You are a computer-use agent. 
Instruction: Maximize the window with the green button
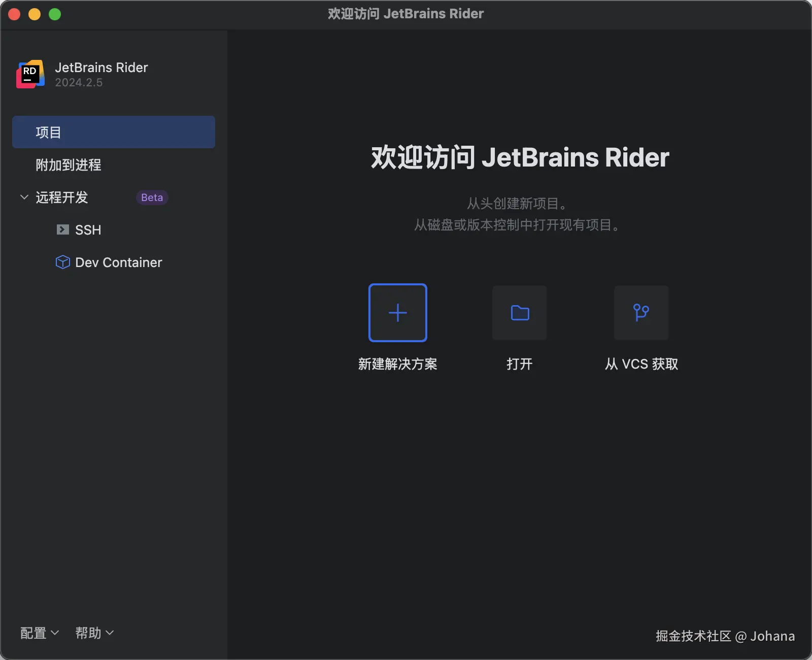pyautogui.click(x=55, y=14)
